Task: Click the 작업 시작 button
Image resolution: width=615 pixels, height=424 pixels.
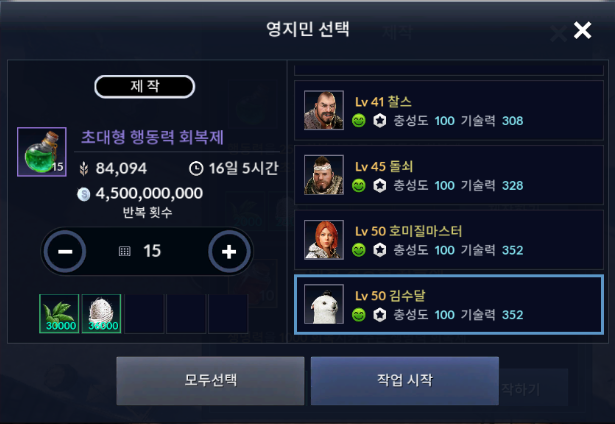Action: [405, 380]
